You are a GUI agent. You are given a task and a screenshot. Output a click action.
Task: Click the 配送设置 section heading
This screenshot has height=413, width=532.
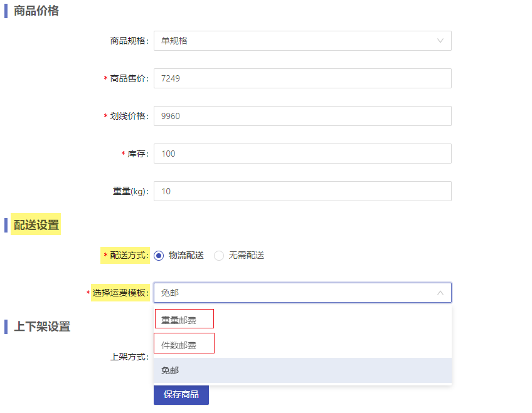(x=36, y=225)
